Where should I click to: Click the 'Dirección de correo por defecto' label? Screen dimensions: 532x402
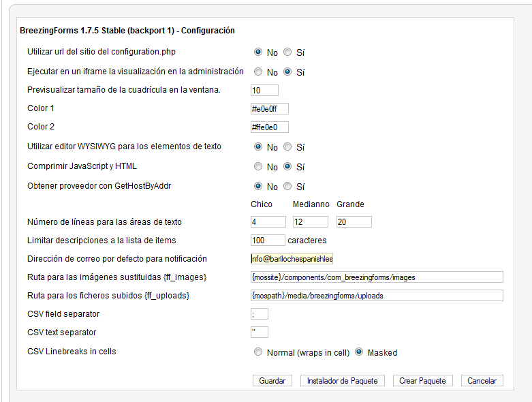(x=117, y=258)
